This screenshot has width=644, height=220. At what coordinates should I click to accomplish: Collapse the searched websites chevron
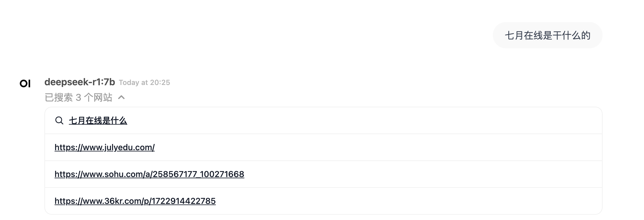pos(121,97)
